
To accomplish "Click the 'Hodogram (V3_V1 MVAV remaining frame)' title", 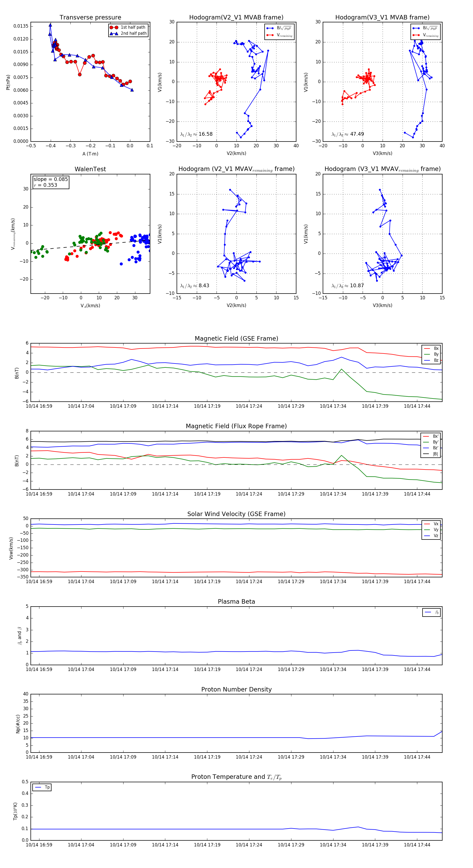I will pyautogui.click(x=382, y=169).
